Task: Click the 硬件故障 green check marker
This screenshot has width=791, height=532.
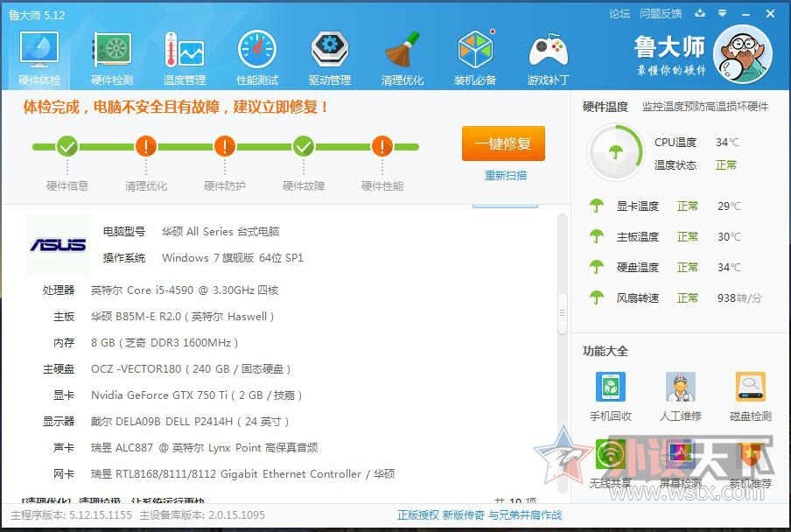Action: click(x=304, y=147)
